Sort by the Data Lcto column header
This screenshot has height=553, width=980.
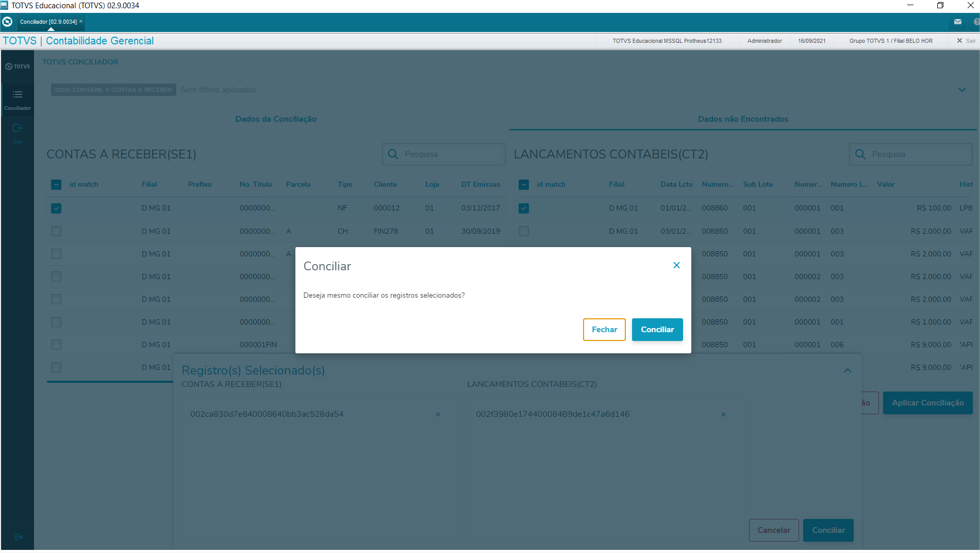click(676, 184)
